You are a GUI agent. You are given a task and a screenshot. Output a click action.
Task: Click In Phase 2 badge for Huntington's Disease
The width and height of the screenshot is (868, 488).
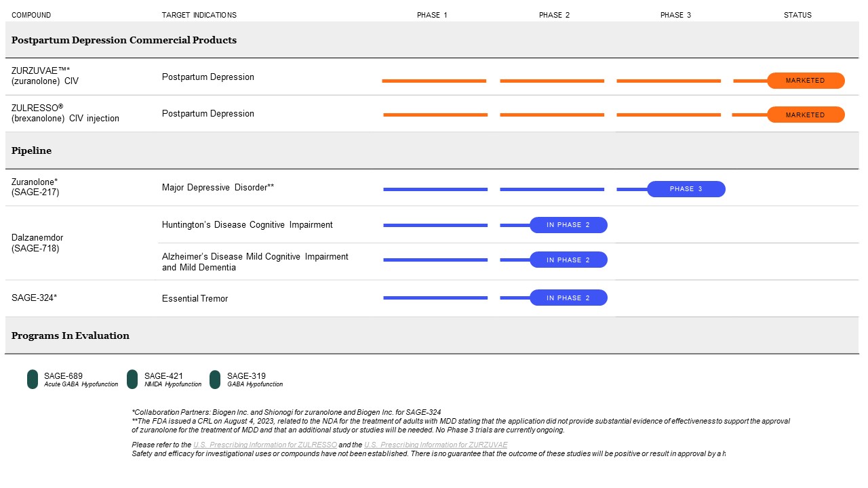pos(568,225)
